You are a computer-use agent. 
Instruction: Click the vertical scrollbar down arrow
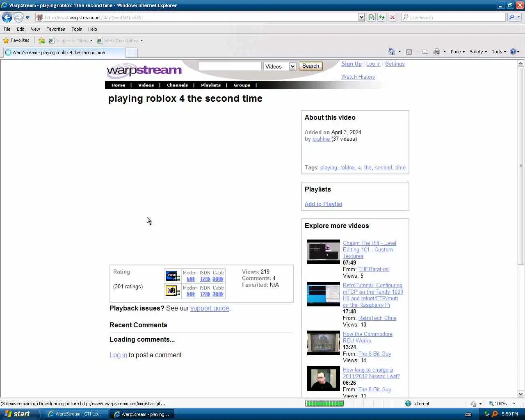click(x=521, y=394)
